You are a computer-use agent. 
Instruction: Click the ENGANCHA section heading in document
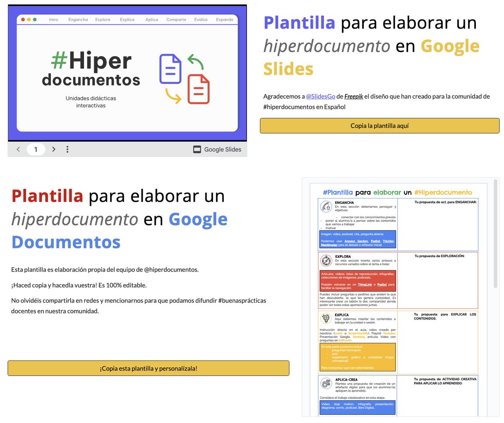[344, 203]
